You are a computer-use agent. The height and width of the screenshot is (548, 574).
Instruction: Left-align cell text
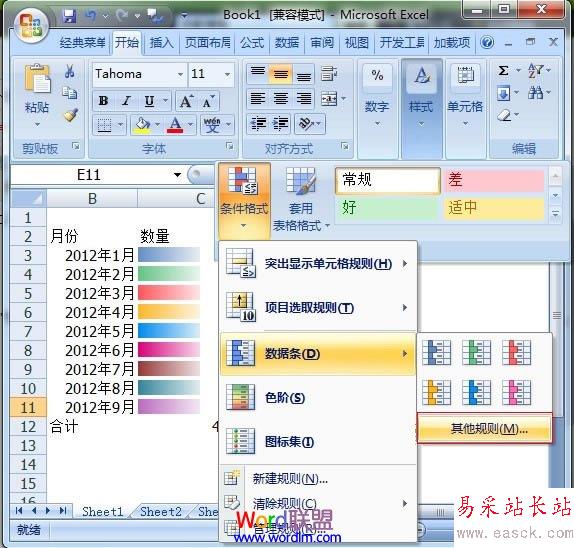258,98
